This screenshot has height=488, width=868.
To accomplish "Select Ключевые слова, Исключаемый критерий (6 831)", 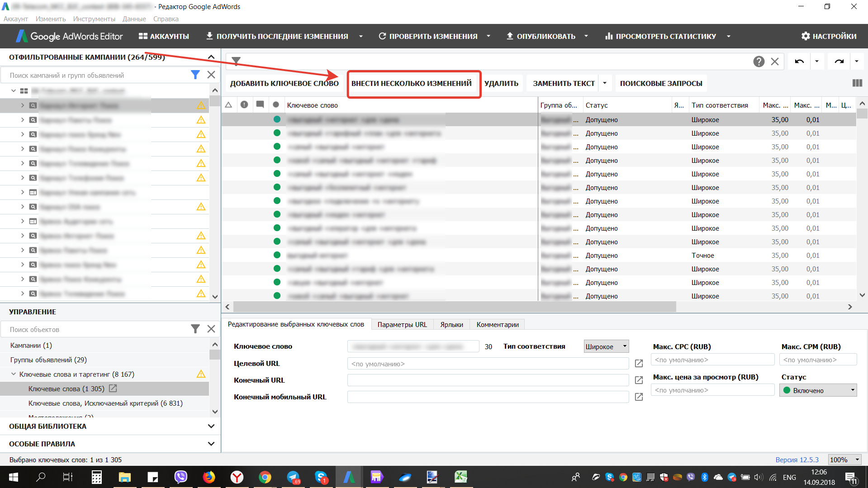I will click(105, 403).
